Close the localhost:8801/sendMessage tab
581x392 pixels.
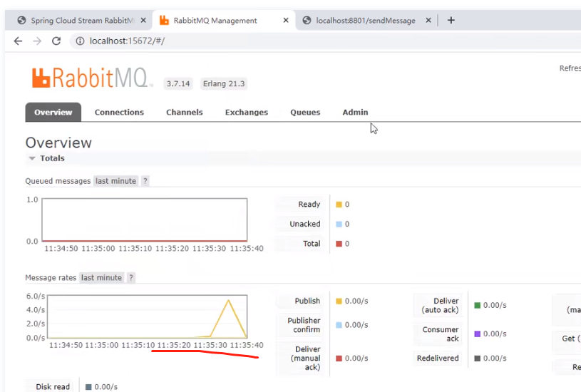[x=428, y=21]
